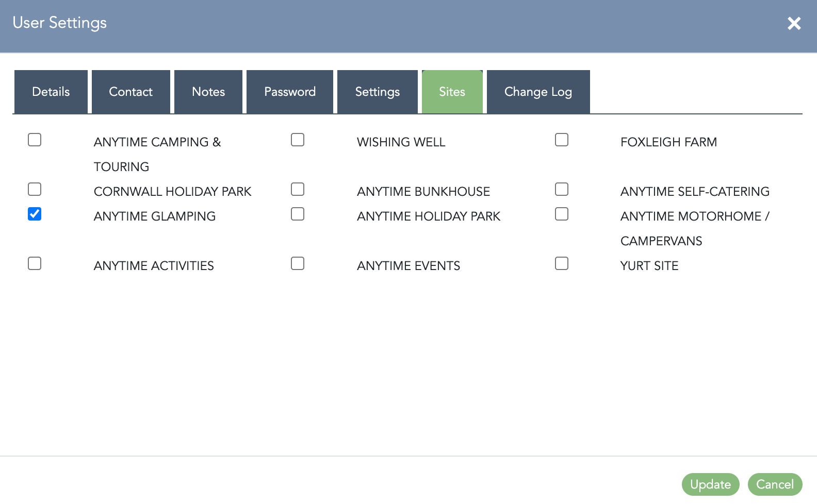817x504 pixels.
Task: Tick the Foxleigh Farm checkbox
Action: 562,140
